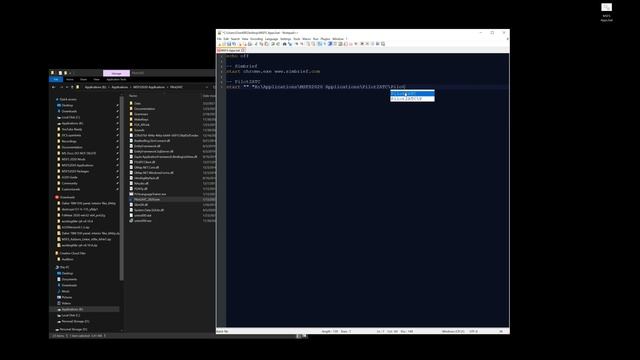Select Pictures under This PC
Image resolution: width=640 pixels, height=360 pixels.
[67, 297]
